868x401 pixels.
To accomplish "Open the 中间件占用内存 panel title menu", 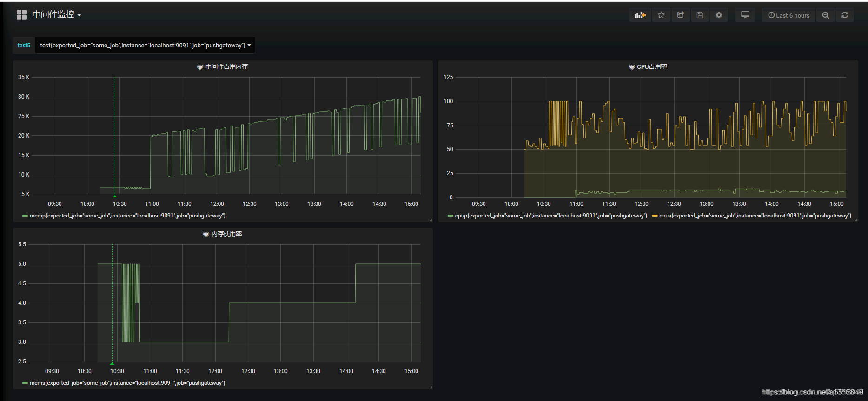I will tap(226, 67).
